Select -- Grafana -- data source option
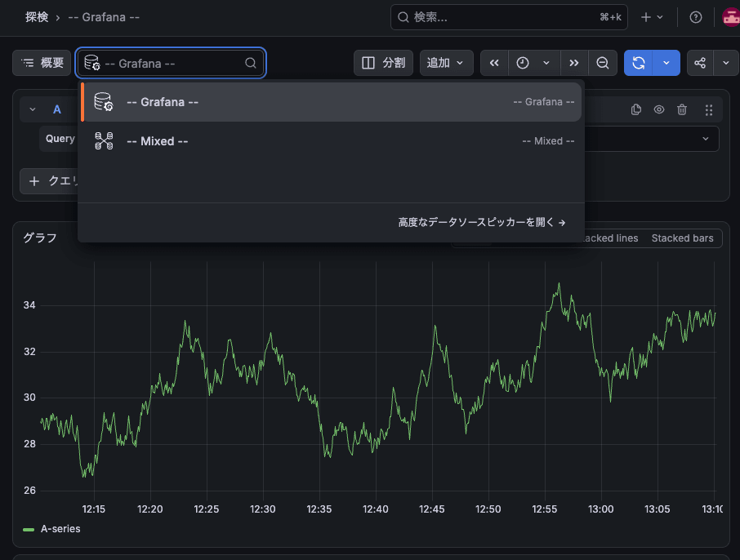The height and width of the screenshot is (560, 740). tap(332, 102)
